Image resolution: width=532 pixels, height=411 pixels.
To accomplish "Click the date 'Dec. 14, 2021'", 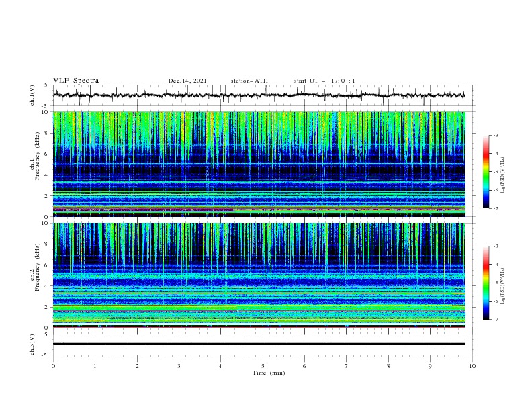I will click(x=187, y=81).
